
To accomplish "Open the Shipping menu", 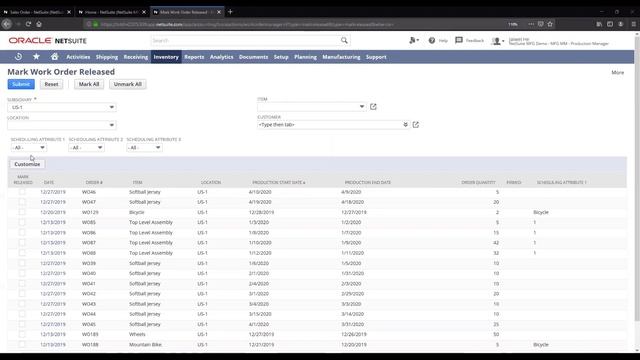I will (107, 57).
